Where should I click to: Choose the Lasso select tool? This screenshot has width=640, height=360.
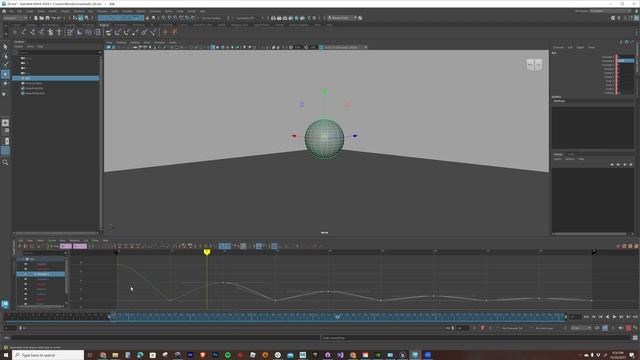pos(5,56)
